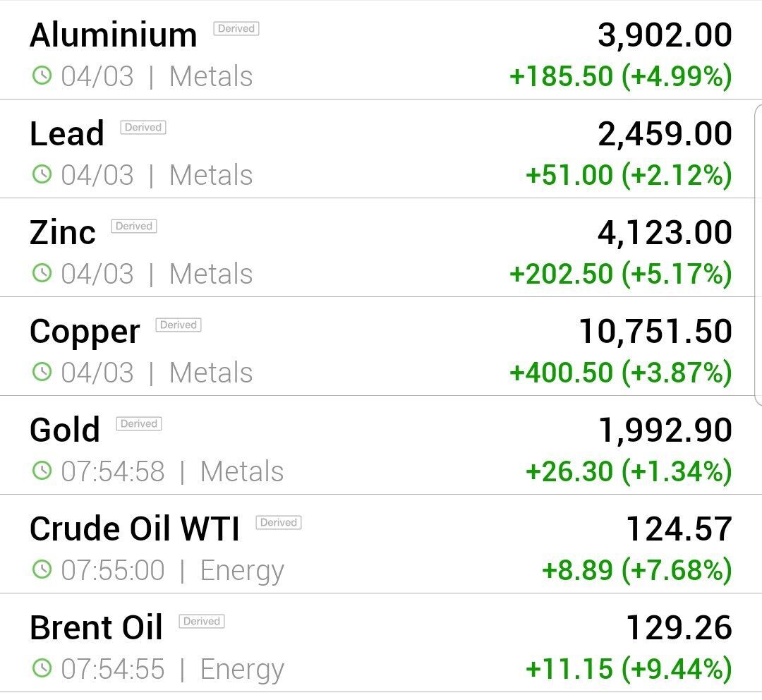Open the Lead commodity details

(x=381, y=149)
